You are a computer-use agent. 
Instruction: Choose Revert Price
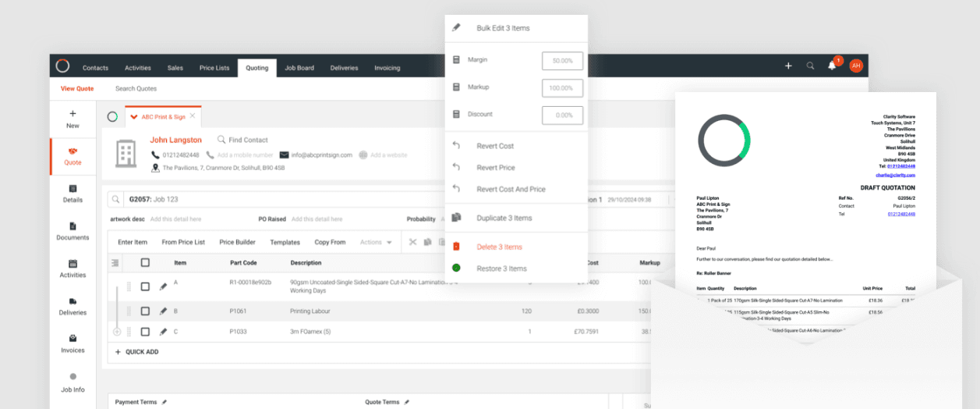(496, 167)
